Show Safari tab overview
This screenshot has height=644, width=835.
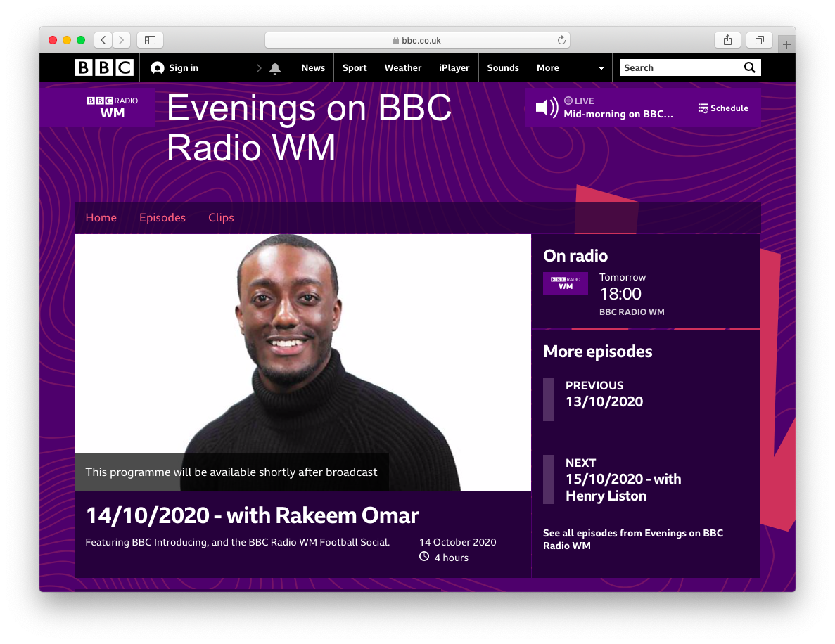760,40
